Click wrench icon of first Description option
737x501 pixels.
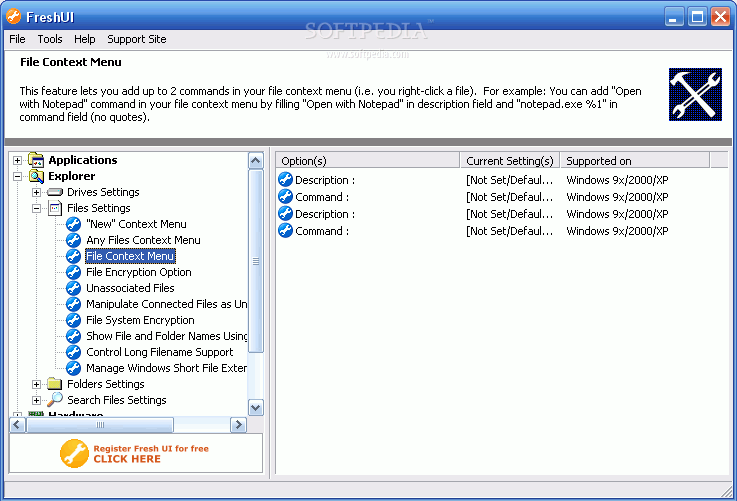[285, 180]
